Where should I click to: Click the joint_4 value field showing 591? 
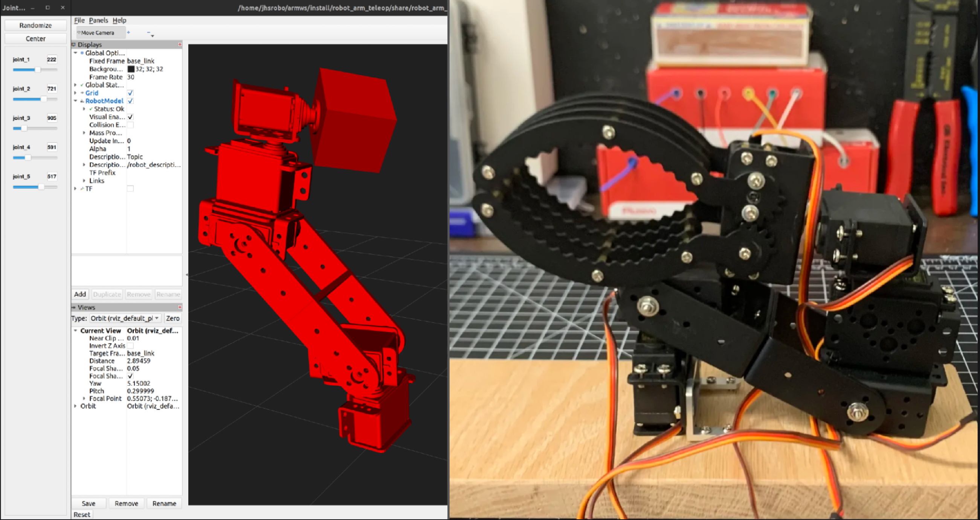52,147
